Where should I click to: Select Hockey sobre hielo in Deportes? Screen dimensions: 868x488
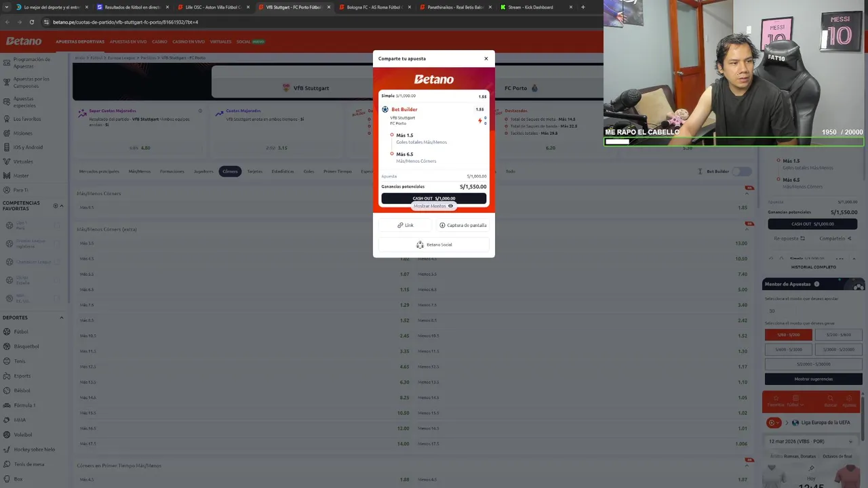pyautogui.click(x=35, y=449)
